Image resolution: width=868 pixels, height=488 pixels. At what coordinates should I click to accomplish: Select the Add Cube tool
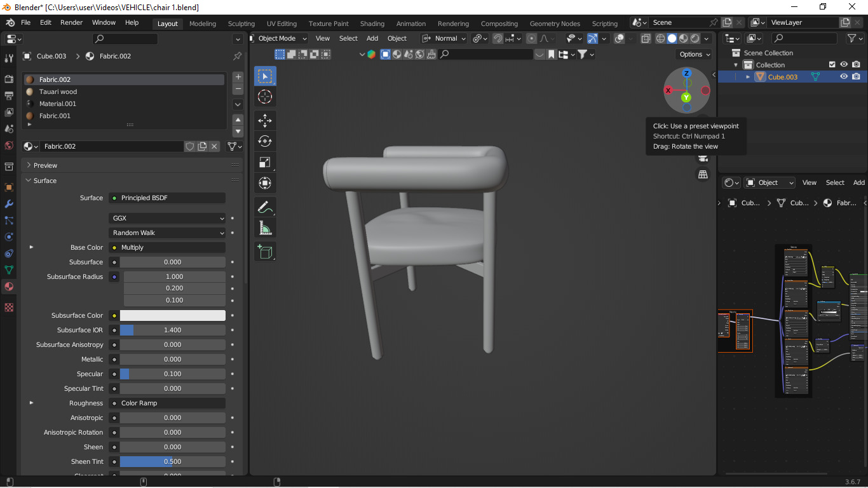pyautogui.click(x=265, y=252)
